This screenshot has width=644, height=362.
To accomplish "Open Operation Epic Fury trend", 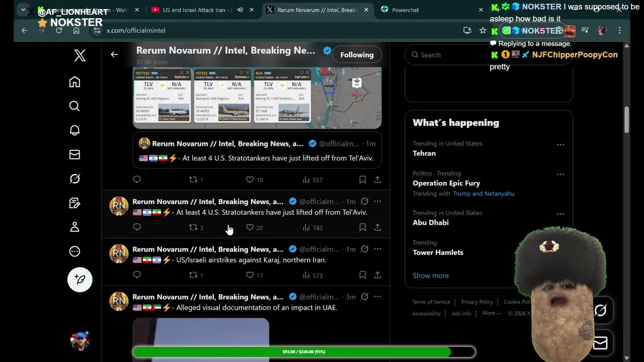I will (x=446, y=183).
